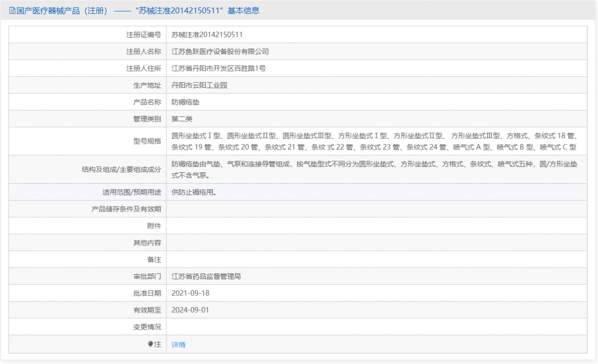Click the 管理类别 row showing 第二类
Viewport: 598px width, 364px height.
181,119
